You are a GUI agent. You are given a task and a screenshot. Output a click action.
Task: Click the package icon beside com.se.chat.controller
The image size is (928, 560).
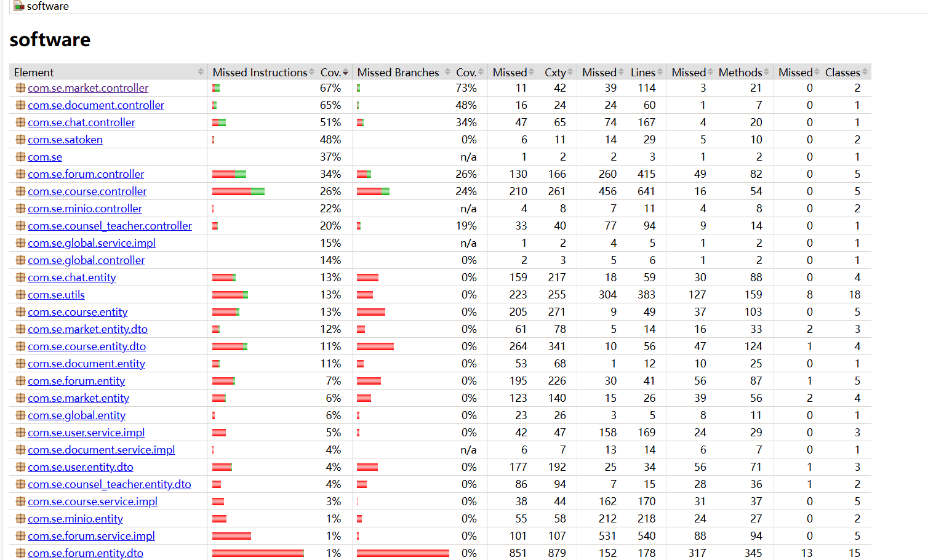[20, 122]
